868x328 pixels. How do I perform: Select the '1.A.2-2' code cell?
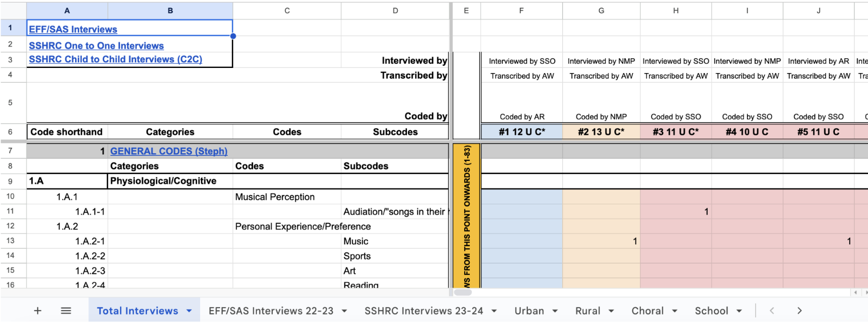pyautogui.click(x=67, y=256)
